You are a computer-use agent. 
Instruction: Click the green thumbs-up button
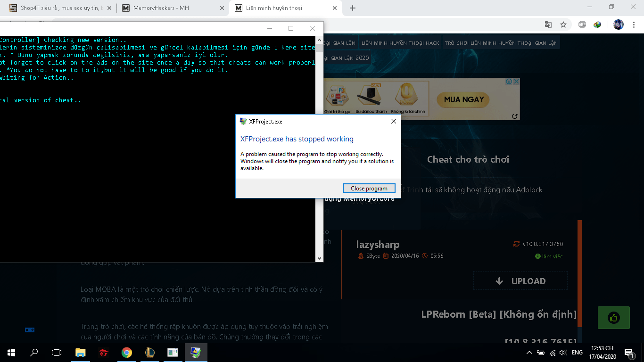(614, 318)
